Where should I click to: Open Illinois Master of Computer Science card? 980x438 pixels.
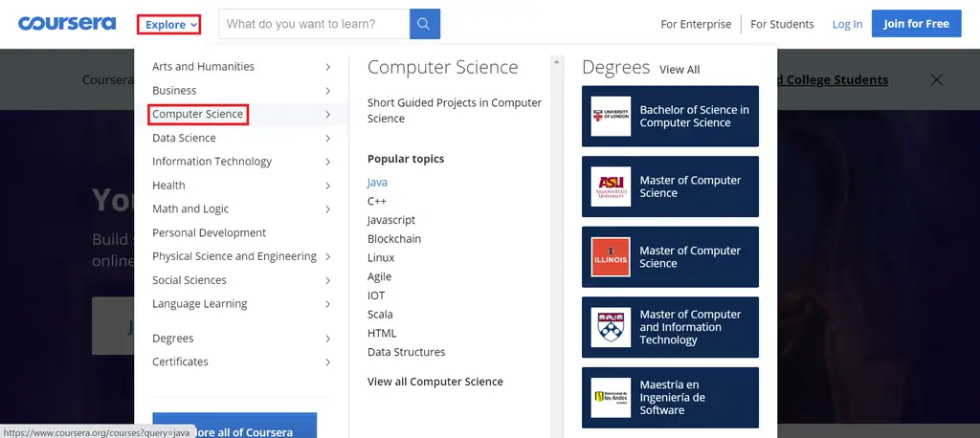(670, 257)
